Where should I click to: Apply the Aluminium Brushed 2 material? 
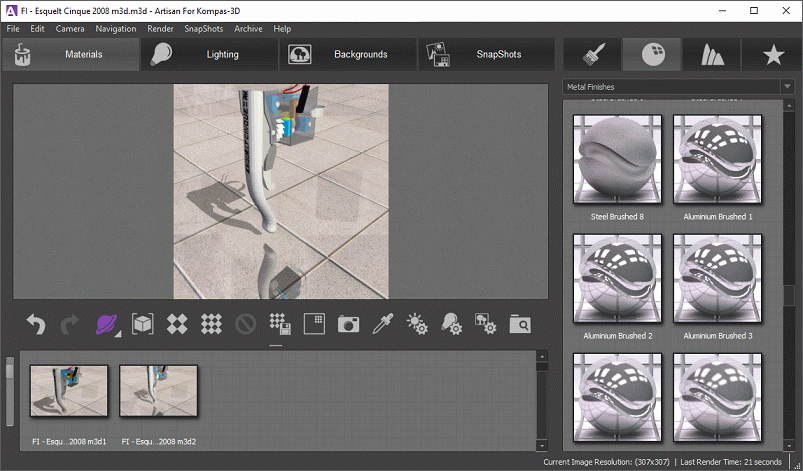tap(617, 280)
